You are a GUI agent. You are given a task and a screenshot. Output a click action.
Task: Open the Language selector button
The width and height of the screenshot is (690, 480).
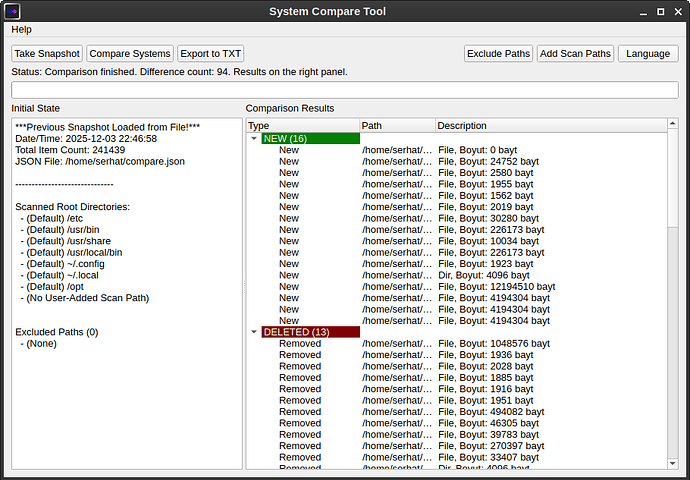648,54
